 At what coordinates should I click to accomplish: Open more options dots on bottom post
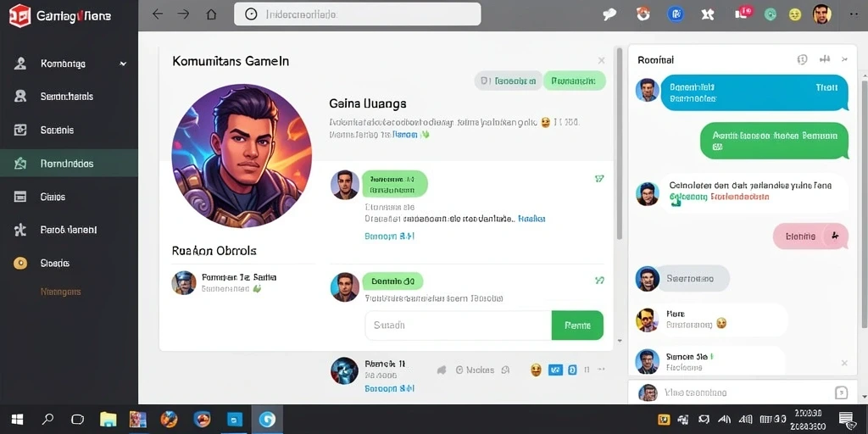point(602,370)
